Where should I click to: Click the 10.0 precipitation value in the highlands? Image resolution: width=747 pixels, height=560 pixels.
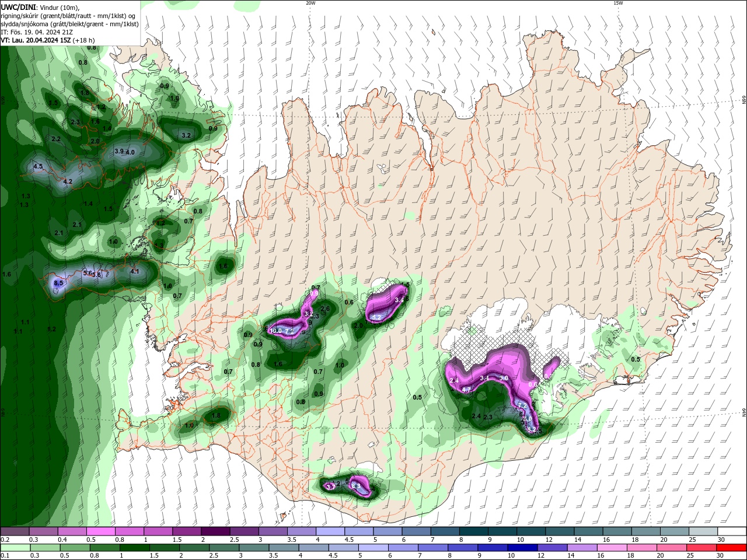click(x=276, y=331)
